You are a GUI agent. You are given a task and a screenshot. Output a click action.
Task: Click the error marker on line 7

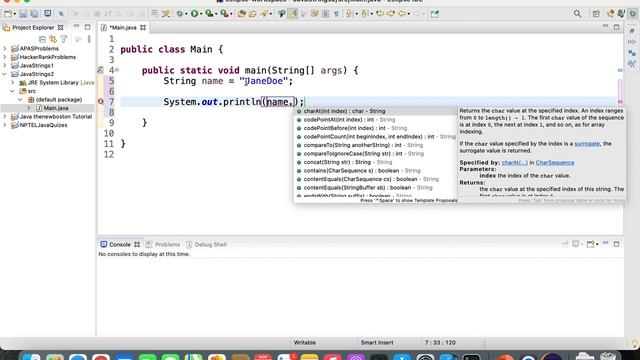coord(101,102)
